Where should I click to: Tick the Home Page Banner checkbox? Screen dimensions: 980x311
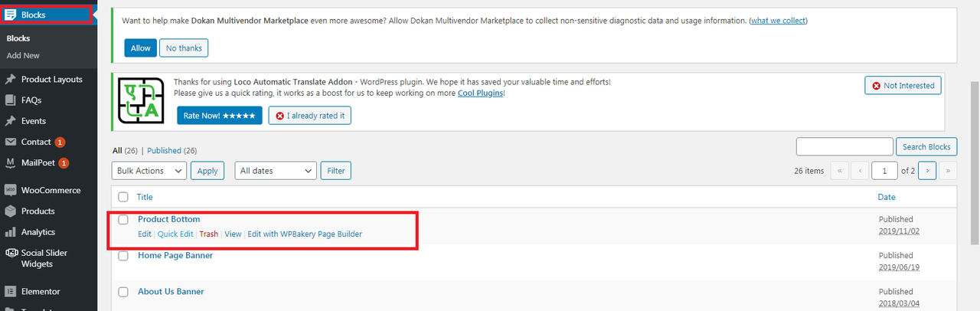coord(123,256)
